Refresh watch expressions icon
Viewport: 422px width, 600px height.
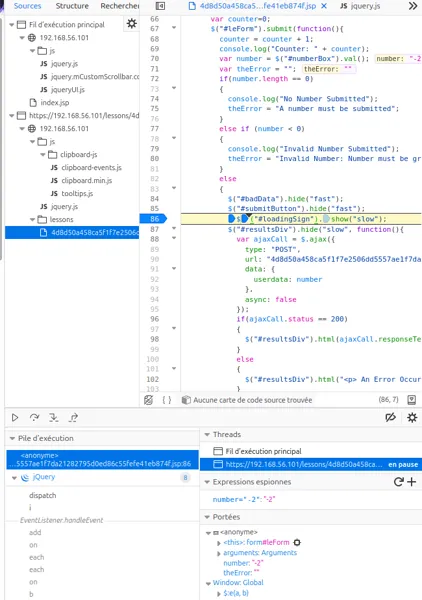click(398, 482)
